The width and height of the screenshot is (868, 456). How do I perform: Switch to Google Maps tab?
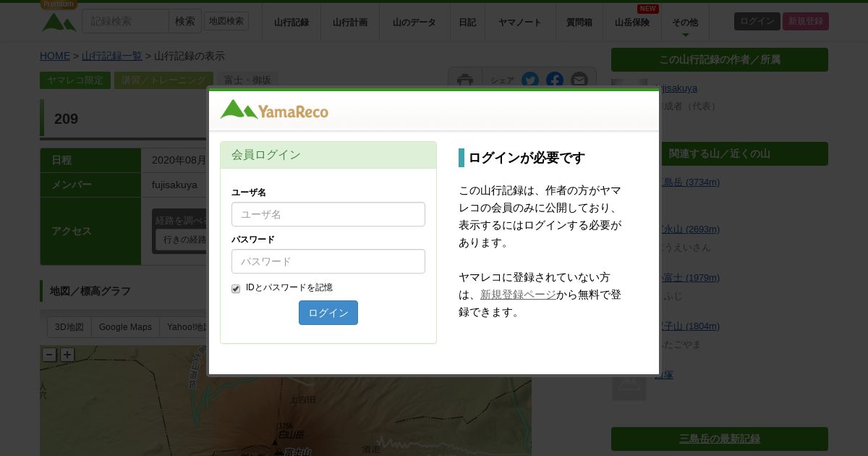[125, 327]
